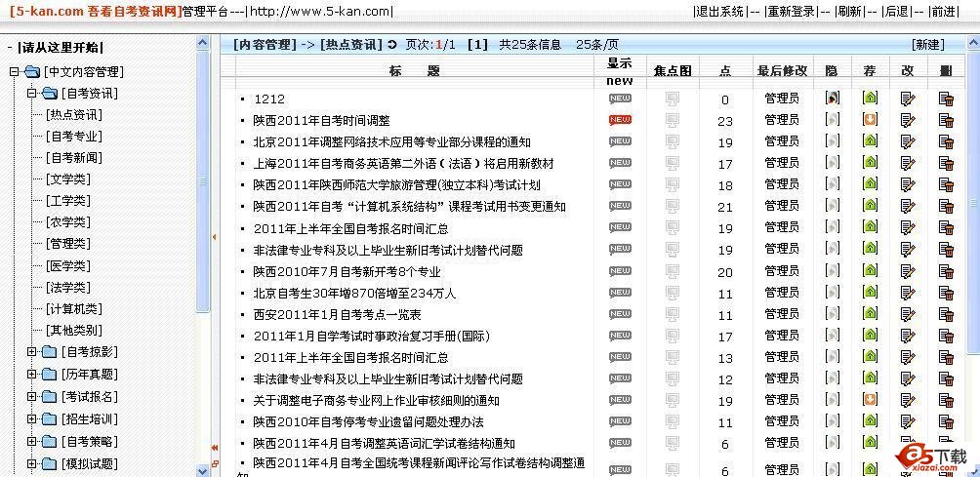Click the sidebar scrollbar up arrow
Image resolution: width=980 pixels, height=477 pixels.
pos(203,43)
